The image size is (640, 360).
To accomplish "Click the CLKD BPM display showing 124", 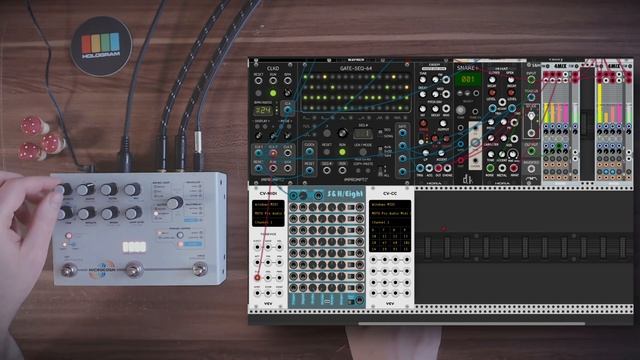I will tap(263, 110).
